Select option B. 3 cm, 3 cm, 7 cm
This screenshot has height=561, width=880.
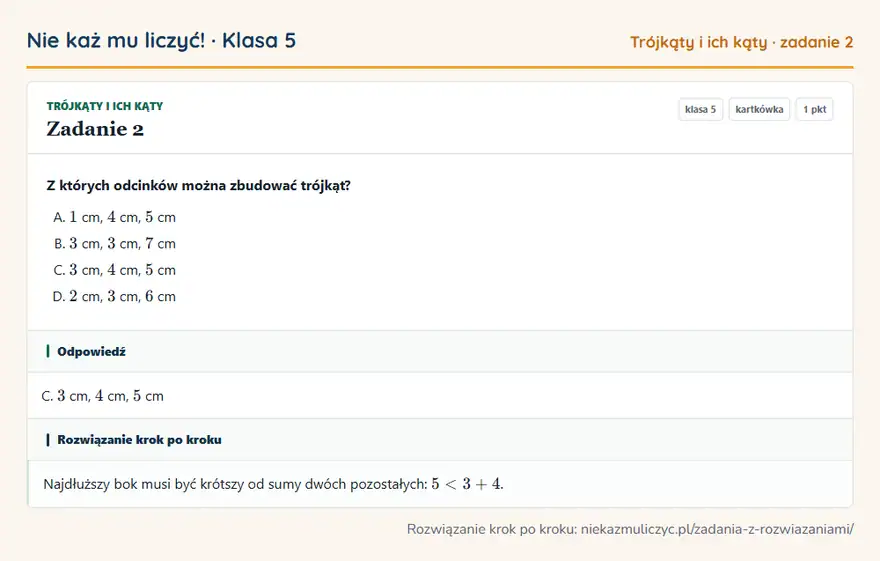click(x=114, y=243)
